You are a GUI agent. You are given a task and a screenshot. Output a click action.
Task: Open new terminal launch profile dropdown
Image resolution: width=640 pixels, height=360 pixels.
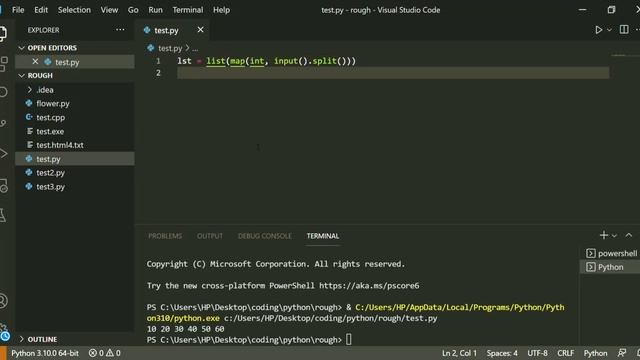[x=614, y=236]
